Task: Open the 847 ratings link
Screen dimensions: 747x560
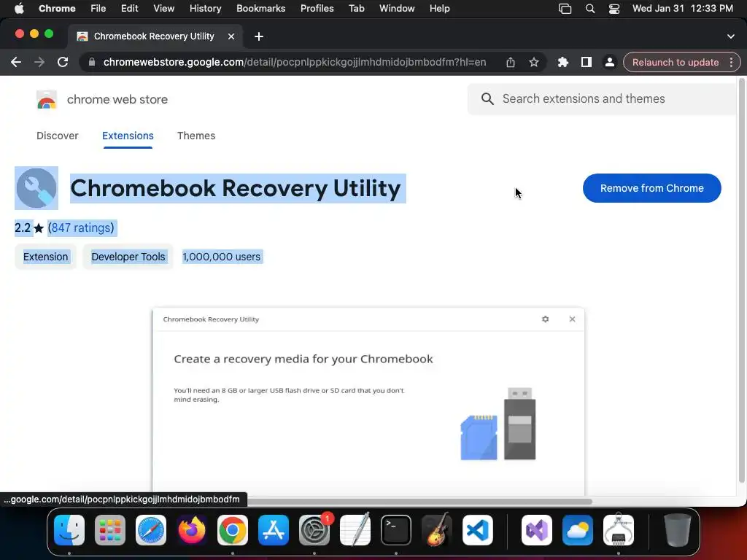Action: point(81,228)
